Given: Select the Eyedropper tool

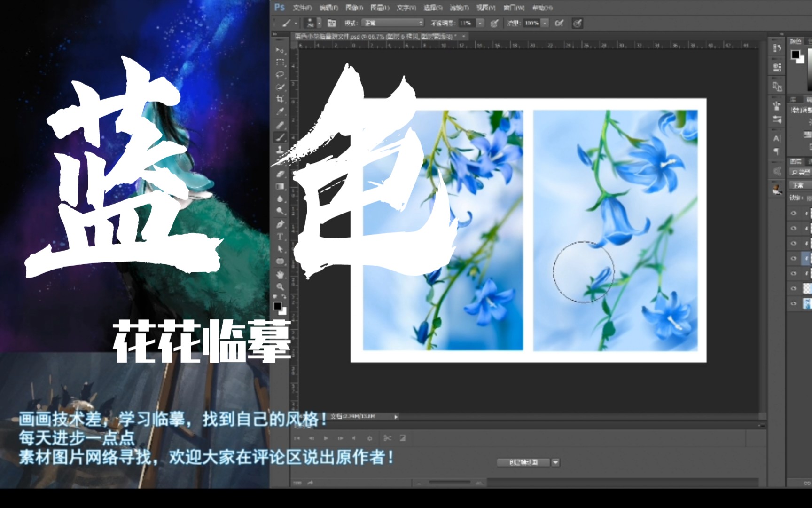Looking at the screenshot, I should 280,111.
